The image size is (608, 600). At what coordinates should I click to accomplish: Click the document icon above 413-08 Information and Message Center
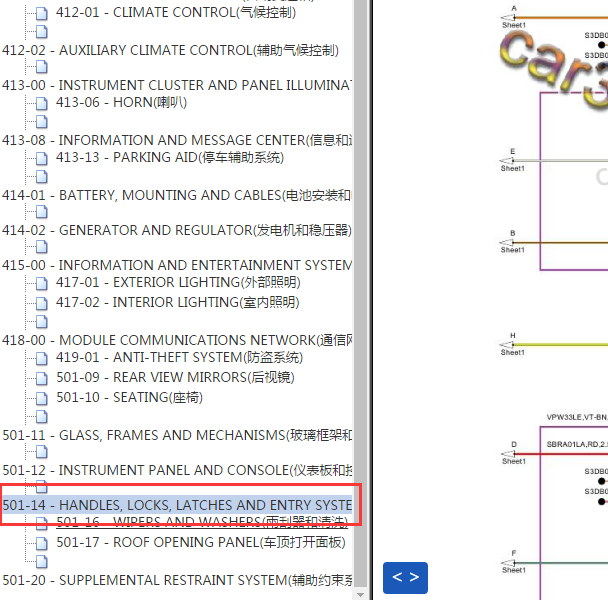pos(41,122)
